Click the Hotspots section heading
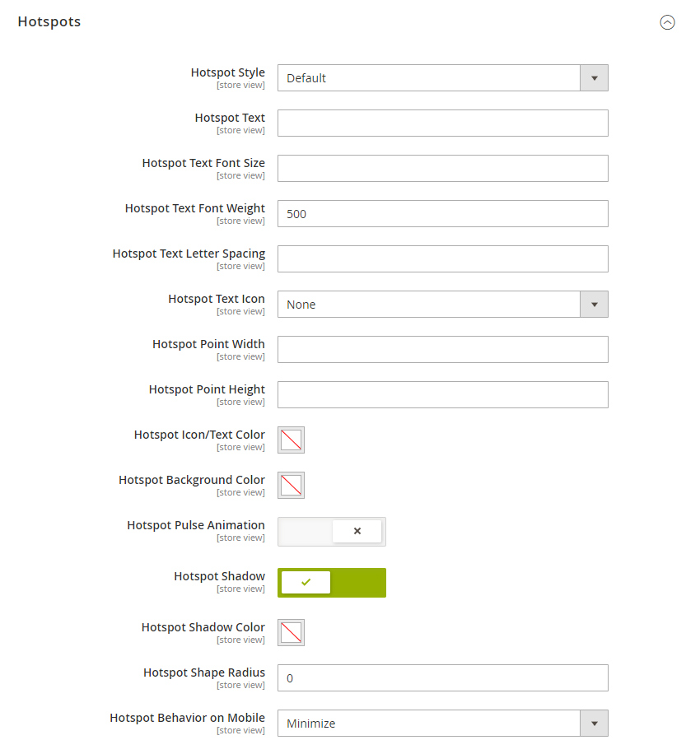This screenshot has height=754, width=700. click(49, 21)
